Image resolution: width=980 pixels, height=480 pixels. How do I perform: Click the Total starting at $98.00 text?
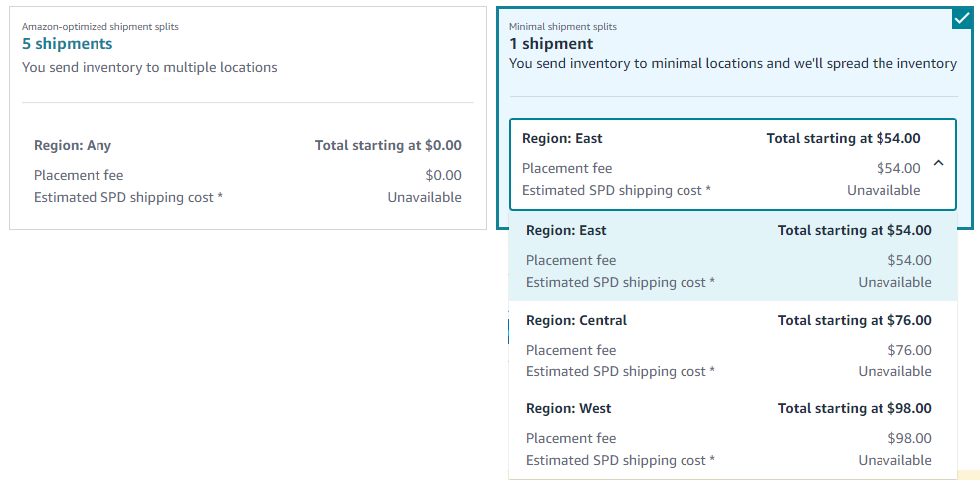[855, 409]
